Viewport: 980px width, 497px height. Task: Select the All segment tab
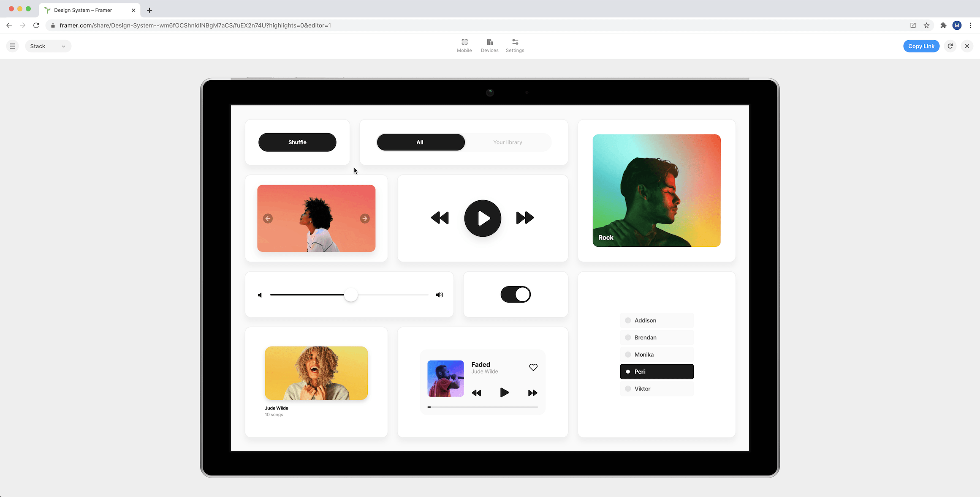(x=420, y=142)
